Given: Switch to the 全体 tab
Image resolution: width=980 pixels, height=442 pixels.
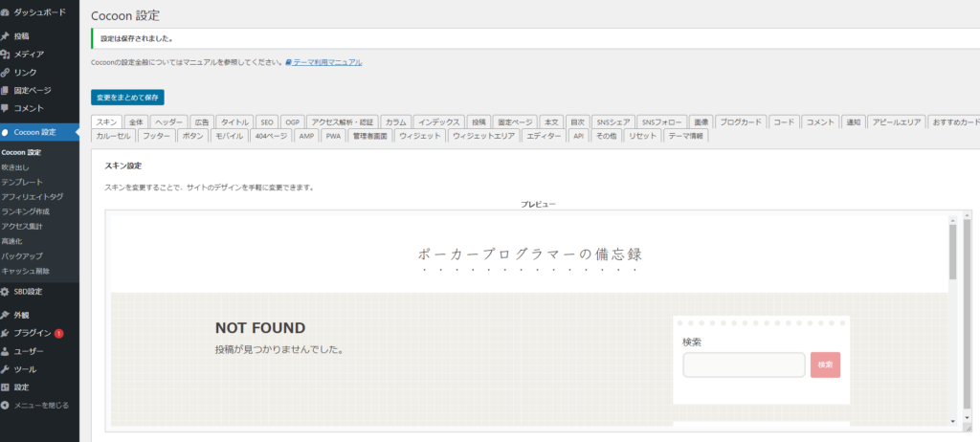Looking at the screenshot, I should coord(136,122).
